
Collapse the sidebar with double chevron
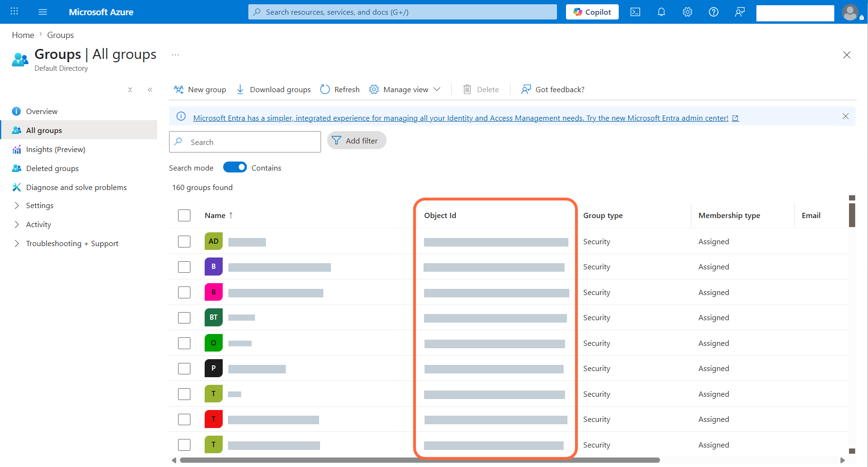(150, 90)
